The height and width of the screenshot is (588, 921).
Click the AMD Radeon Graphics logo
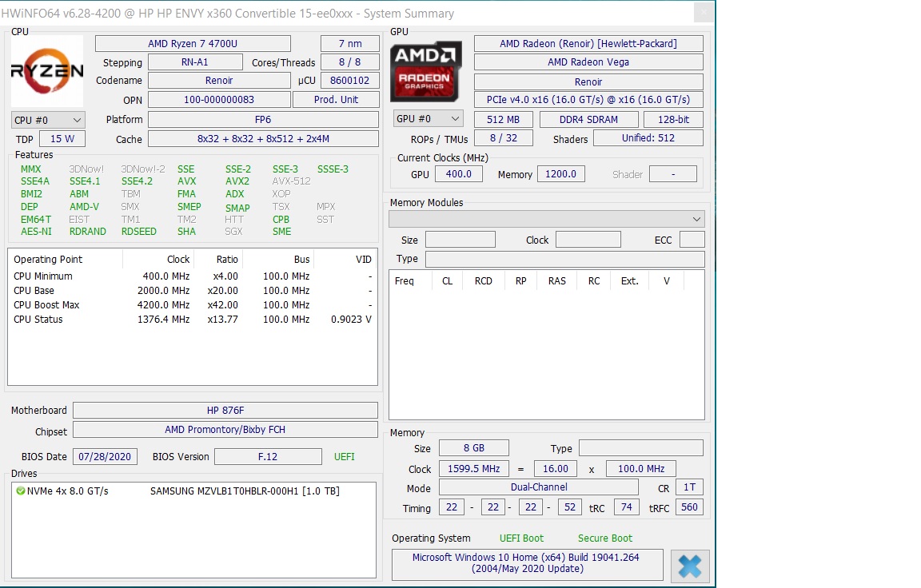pos(425,71)
